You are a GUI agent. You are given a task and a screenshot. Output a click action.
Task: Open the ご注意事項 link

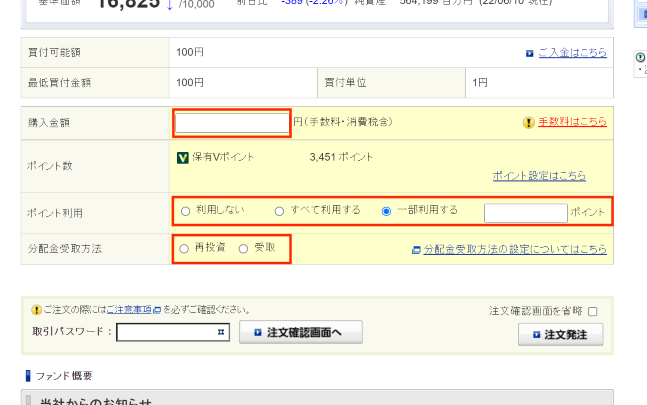point(130,310)
